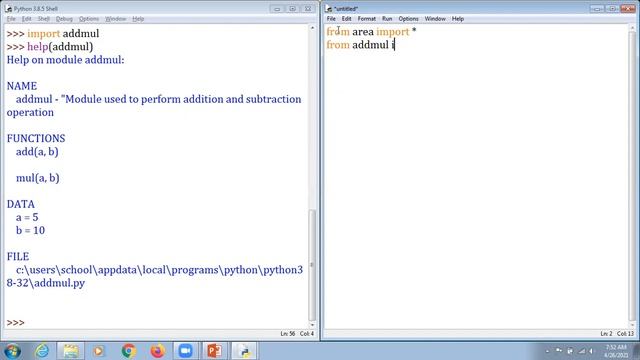This screenshot has width=640, height=360.
Task: Click 'from area import *' line in editor
Action: pos(371,32)
